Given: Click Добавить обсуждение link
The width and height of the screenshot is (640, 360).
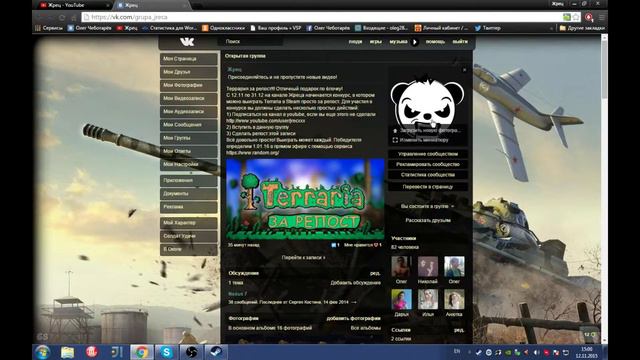Looking at the screenshot, I should click(355, 283).
